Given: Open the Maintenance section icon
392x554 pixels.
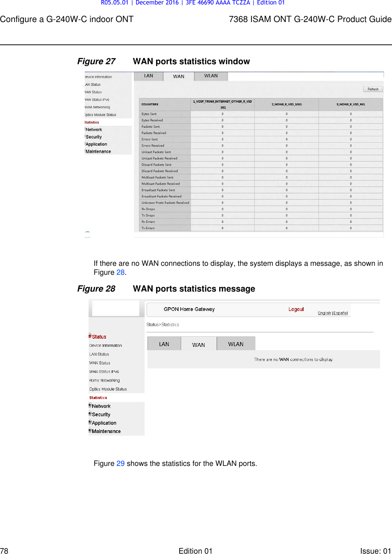Looking at the screenshot, I should click(x=90, y=430).
